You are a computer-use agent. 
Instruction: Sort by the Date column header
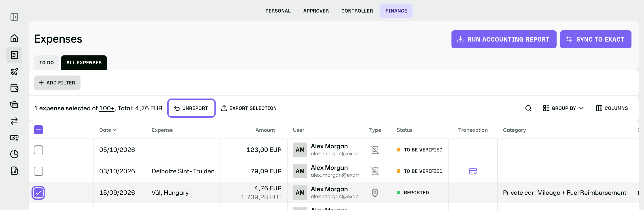(108, 130)
